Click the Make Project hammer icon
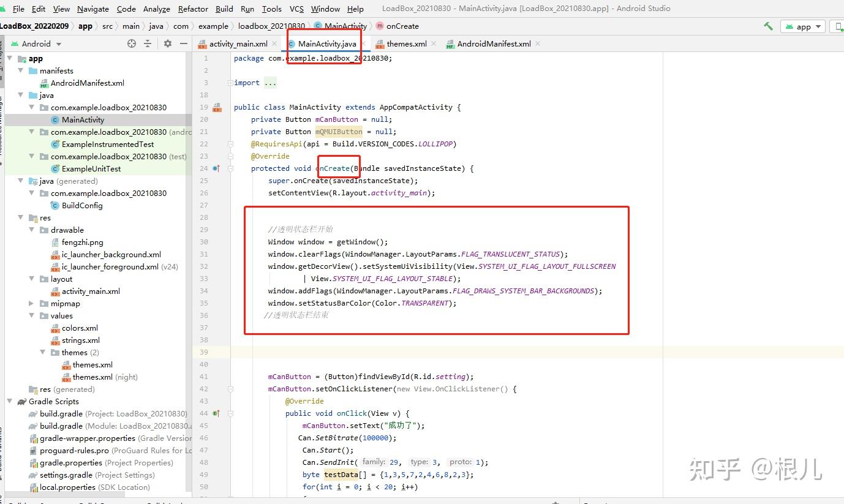 [x=768, y=26]
